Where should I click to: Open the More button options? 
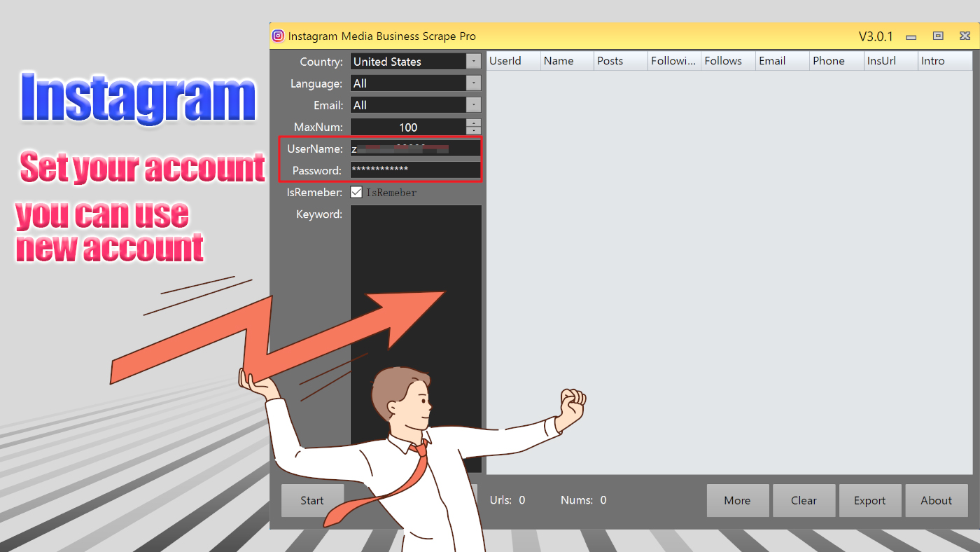pyautogui.click(x=737, y=500)
